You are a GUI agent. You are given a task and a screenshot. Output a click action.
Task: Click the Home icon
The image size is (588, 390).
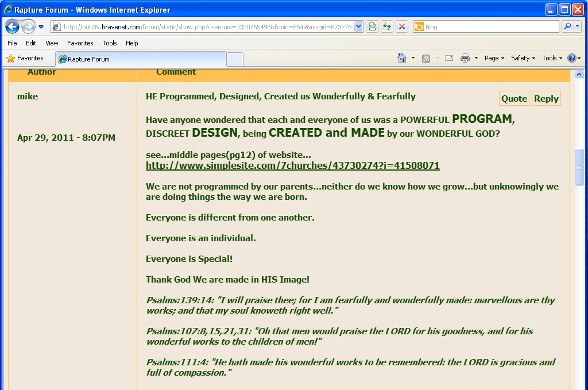click(x=402, y=58)
